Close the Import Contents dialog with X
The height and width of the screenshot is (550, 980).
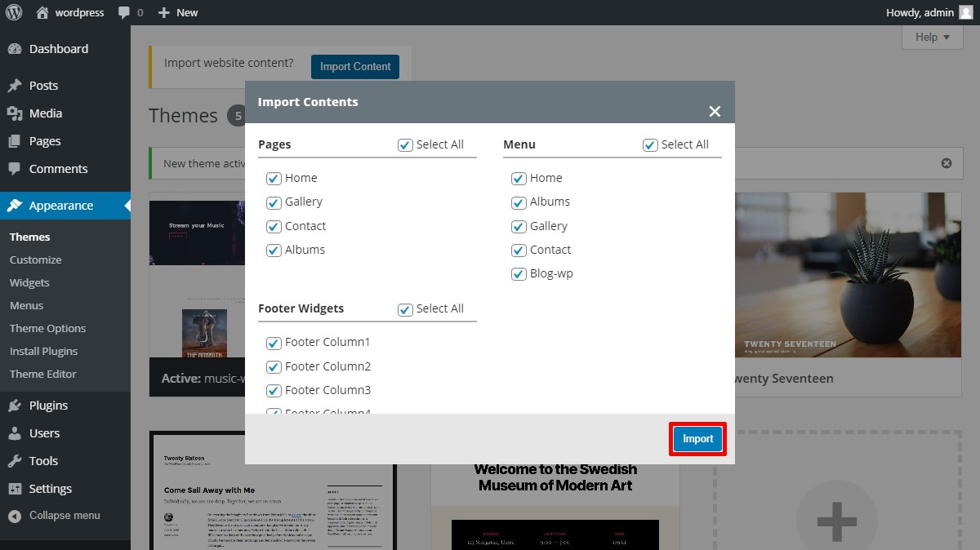coord(715,111)
